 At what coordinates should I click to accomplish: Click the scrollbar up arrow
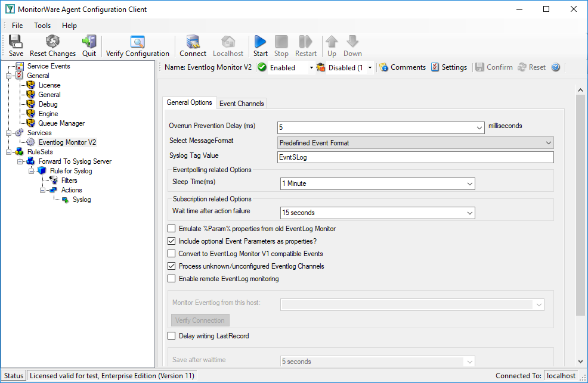tap(580, 90)
